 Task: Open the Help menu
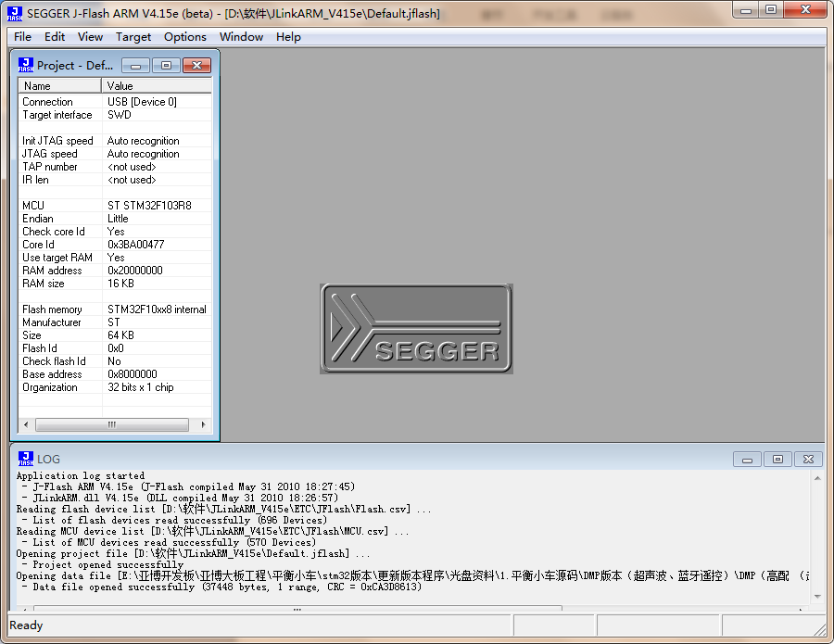pos(288,37)
